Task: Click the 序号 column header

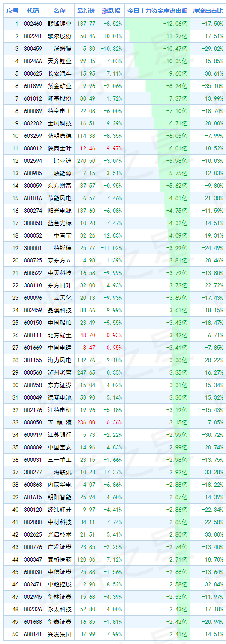Action: point(13,11)
